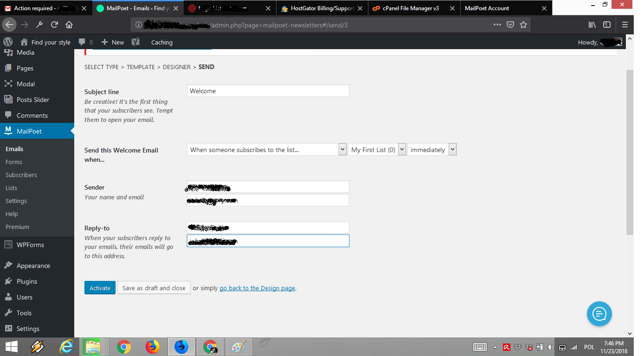Open the Firefox Library icon
The width and height of the screenshot is (644, 356).
pos(592,25)
